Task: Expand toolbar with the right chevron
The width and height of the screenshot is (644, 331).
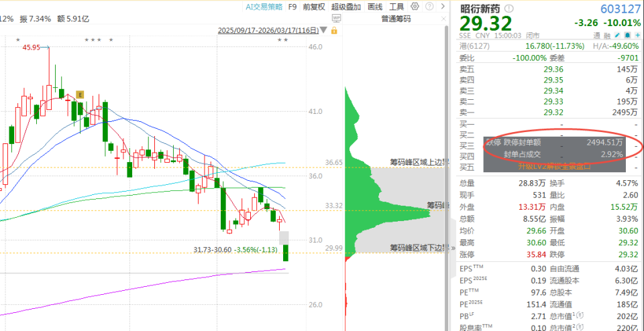Action: [442, 7]
